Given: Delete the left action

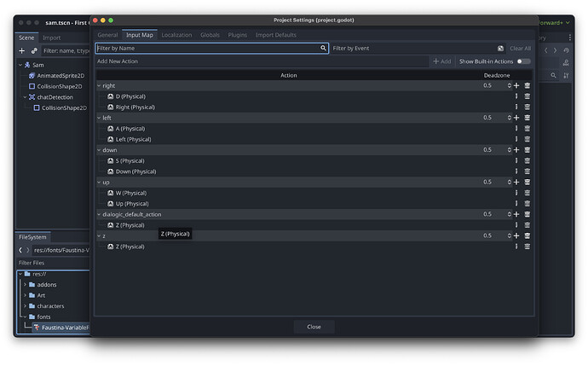Looking at the screenshot, I should [x=527, y=118].
